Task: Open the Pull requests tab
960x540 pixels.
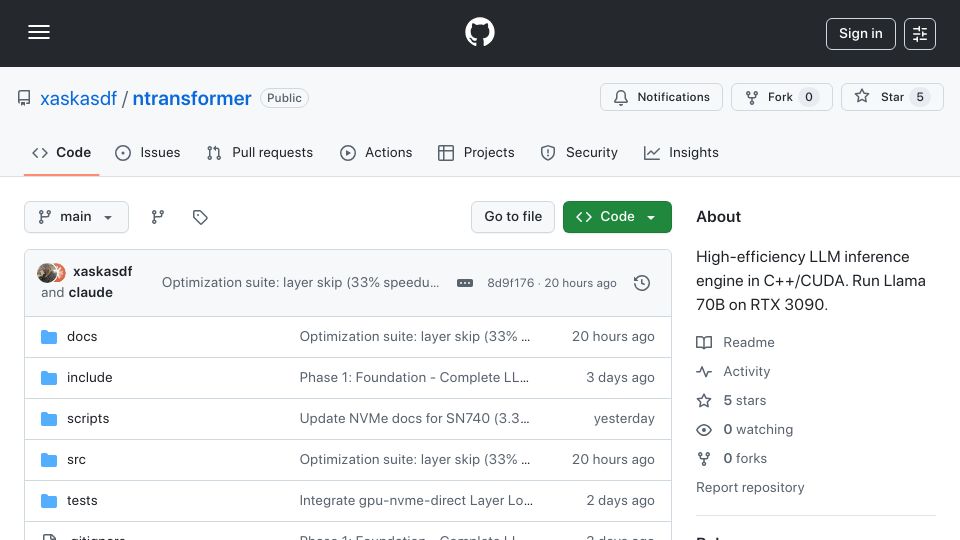Action: (260, 152)
